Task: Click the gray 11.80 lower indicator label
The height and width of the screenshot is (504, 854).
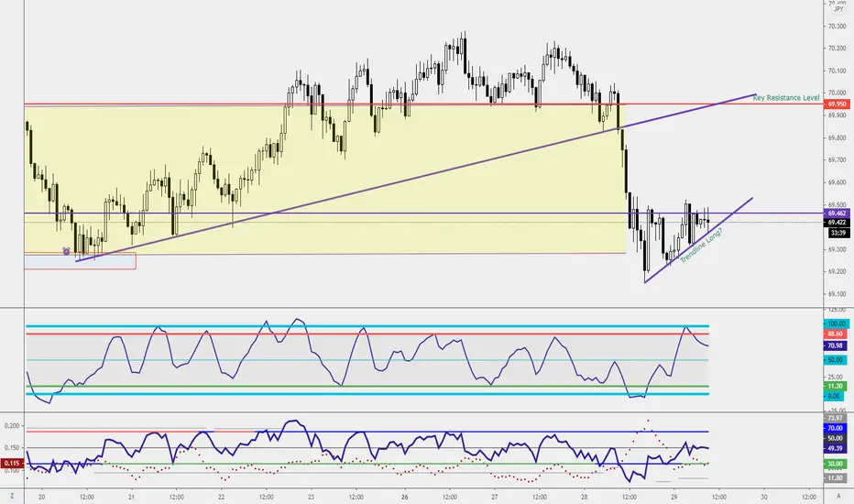Action: (x=835, y=478)
